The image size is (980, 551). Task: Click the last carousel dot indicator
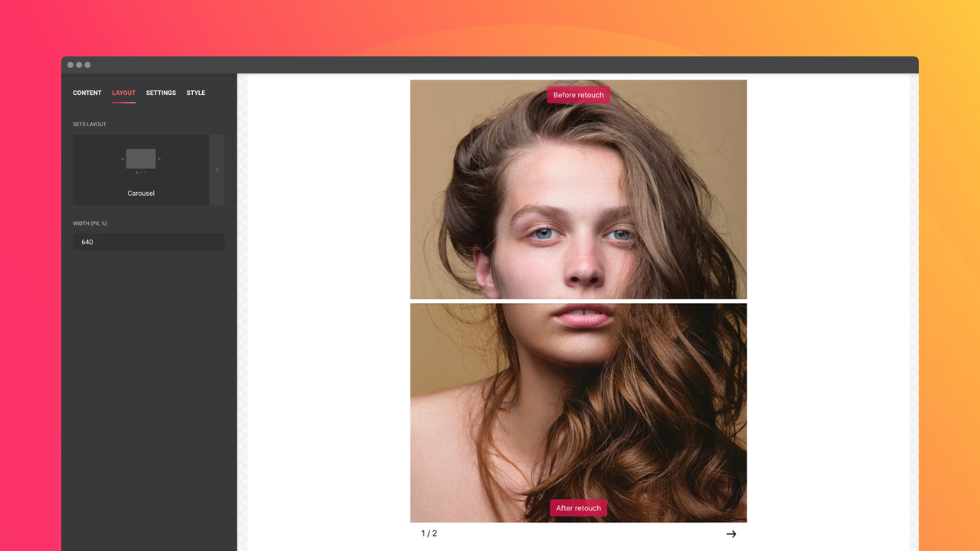145,172
